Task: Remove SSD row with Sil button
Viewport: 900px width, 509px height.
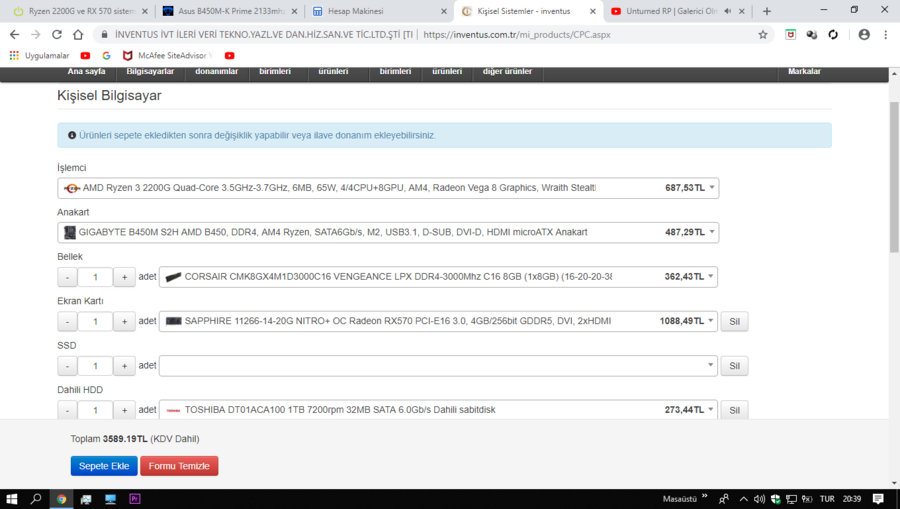Action: tap(734, 366)
